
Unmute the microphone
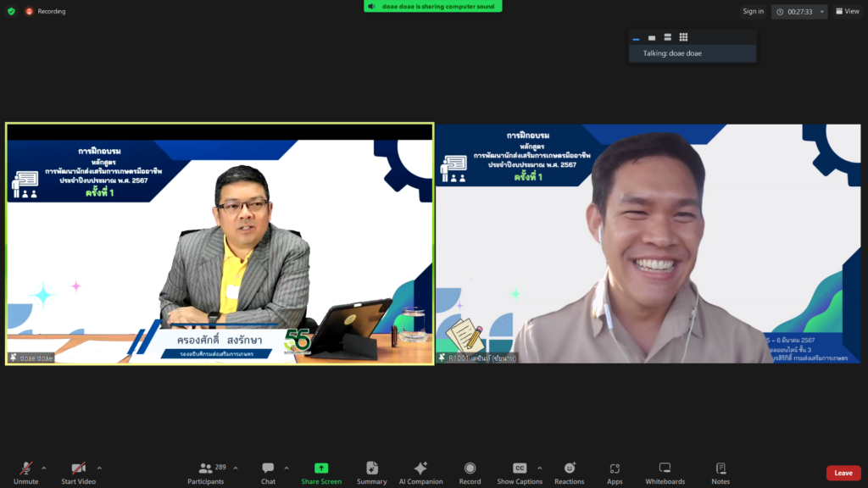[x=25, y=473]
